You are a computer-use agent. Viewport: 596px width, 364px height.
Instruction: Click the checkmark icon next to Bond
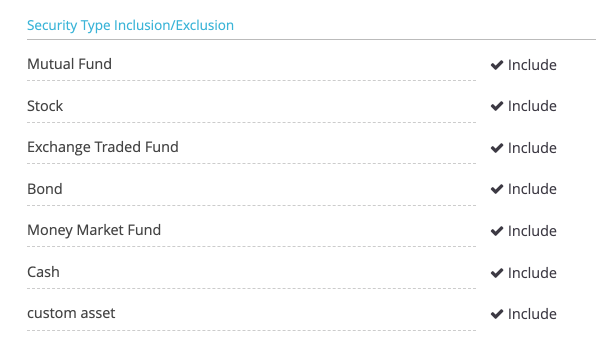tap(497, 189)
